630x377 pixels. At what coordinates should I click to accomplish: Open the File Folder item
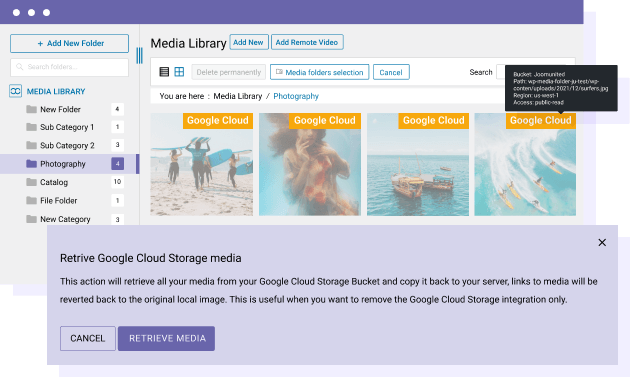point(59,200)
